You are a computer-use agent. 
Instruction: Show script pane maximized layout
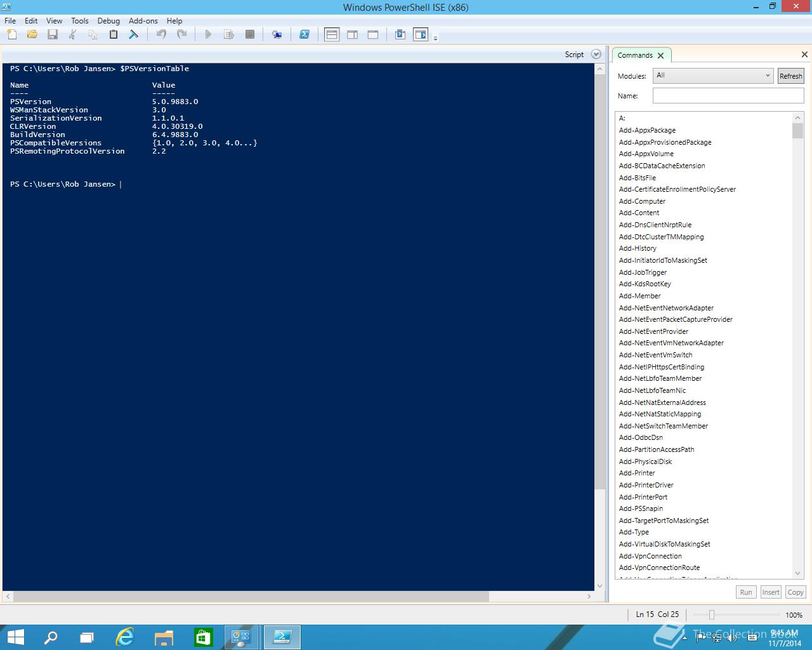[373, 35]
